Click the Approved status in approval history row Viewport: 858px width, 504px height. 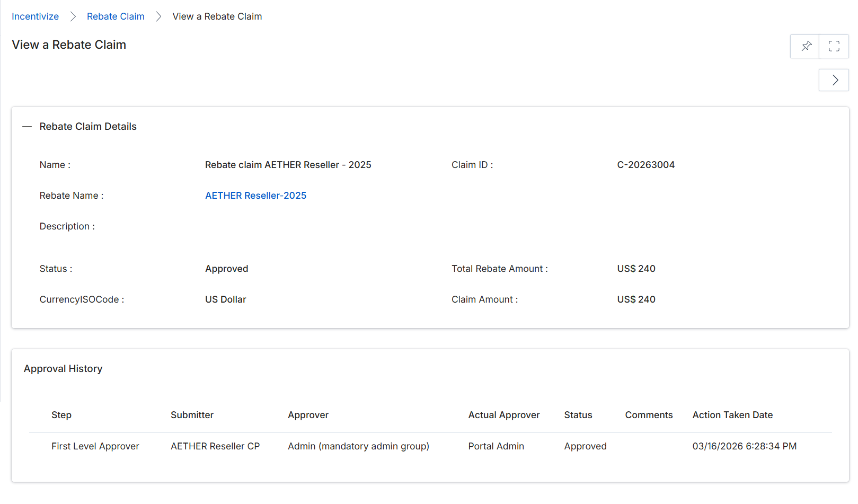pyautogui.click(x=586, y=446)
